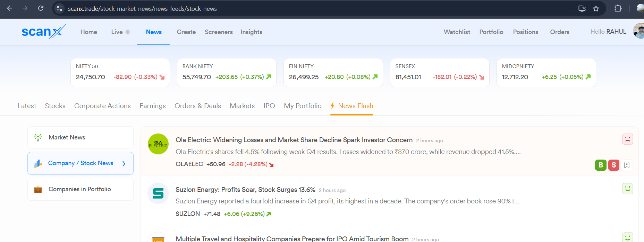Image resolution: width=644 pixels, height=242 pixels.
Task: Open the Market News sidebar section
Action: click(x=80, y=137)
